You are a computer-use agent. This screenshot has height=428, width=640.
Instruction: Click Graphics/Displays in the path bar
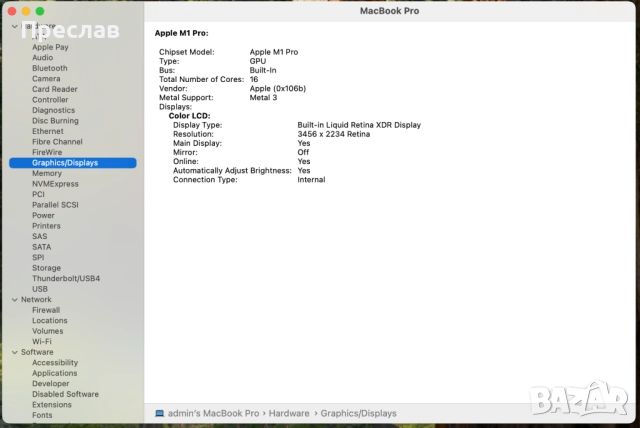[x=358, y=413]
